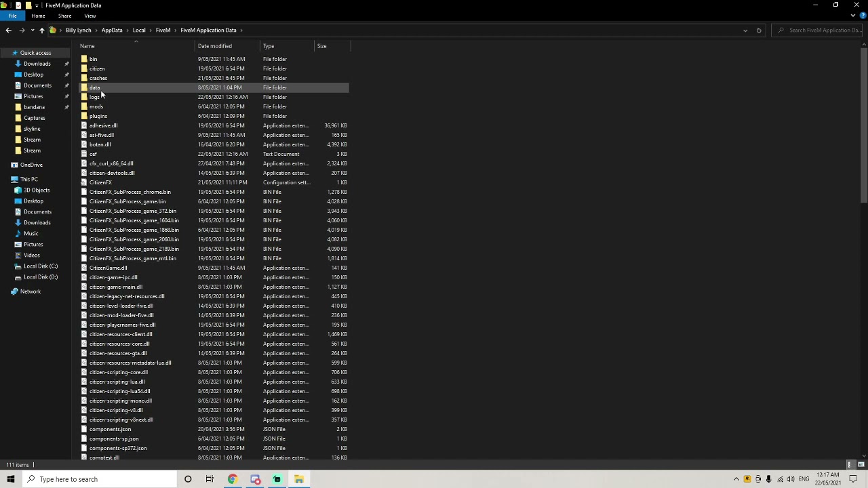The width and height of the screenshot is (868, 488).
Task: Switch to the Home ribbon tab
Action: [x=38, y=16]
